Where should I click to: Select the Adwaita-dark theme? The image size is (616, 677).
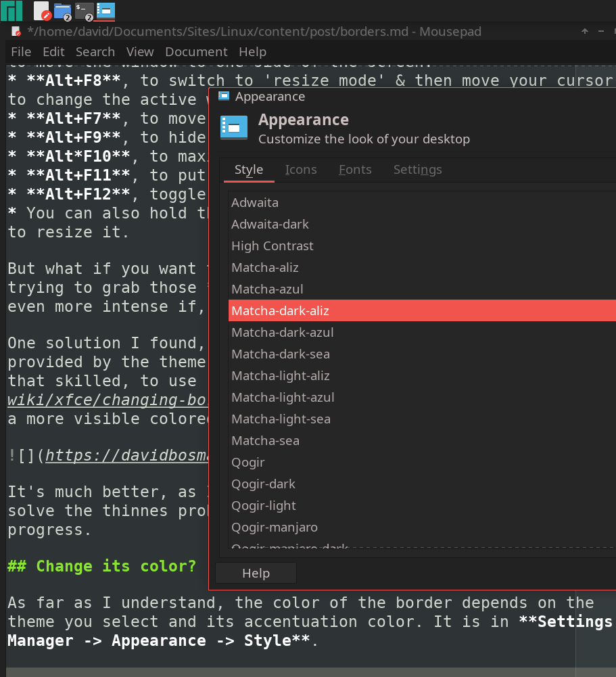270,225
